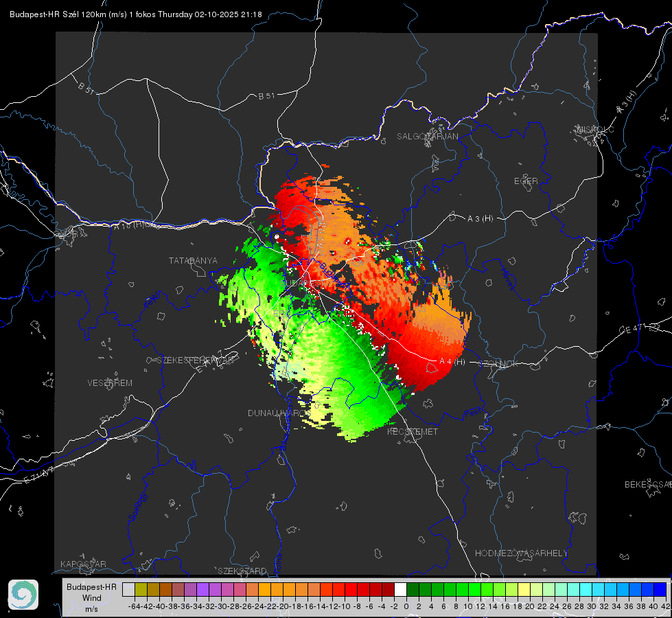
Task: Click the DUNAUJVAROS city label
Action: pyautogui.click(x=278, y=413)
